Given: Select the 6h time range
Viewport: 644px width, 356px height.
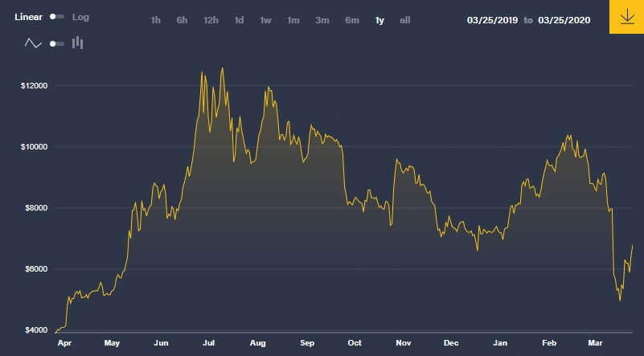Looking at the screenshot, I should 183,20.
